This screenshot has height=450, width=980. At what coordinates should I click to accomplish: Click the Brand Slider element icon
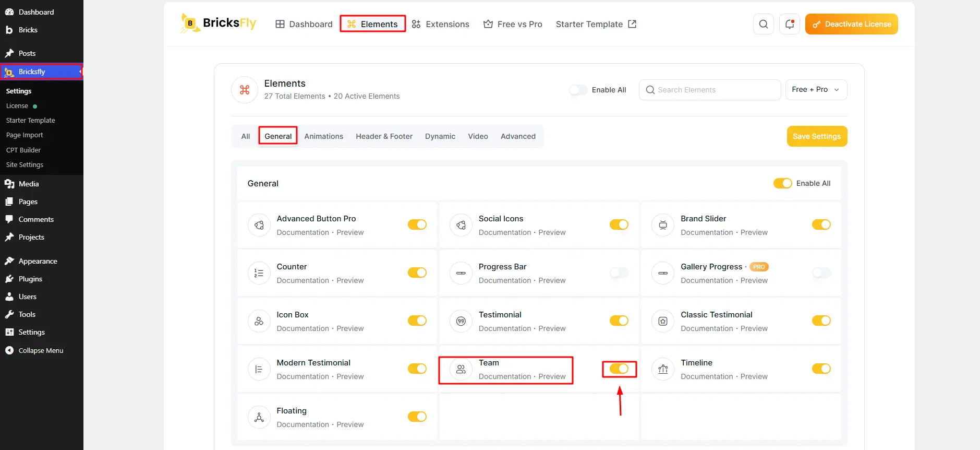pos(663,225)
